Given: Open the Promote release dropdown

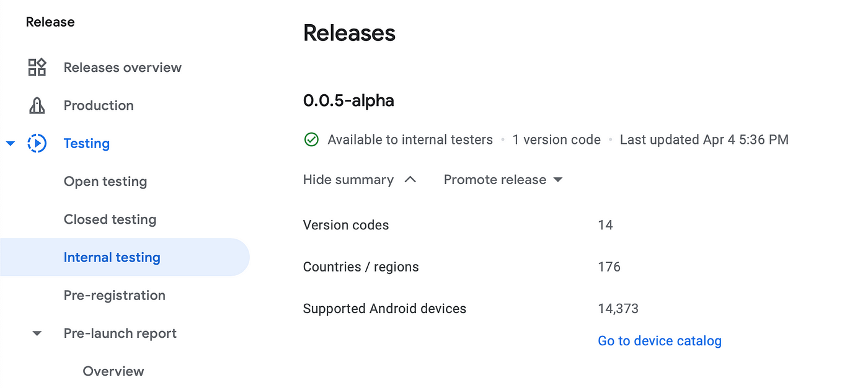Looking at the screenshot, I should pos(503,180).
